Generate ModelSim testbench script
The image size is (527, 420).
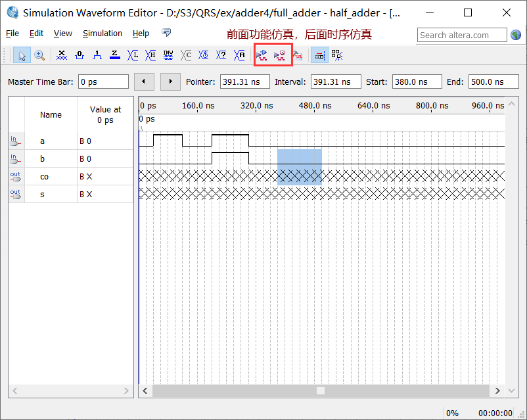297,55
